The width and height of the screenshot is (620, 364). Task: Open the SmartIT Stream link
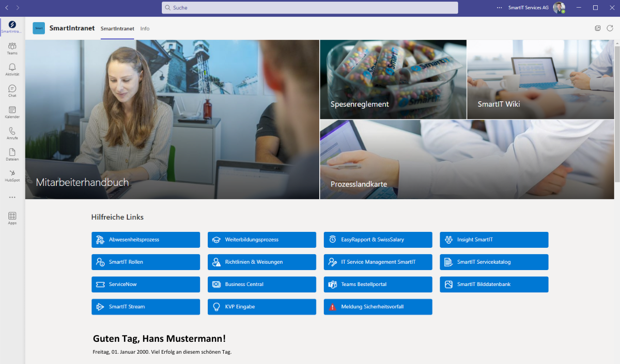pyautogui.click(x=146, y=307)
